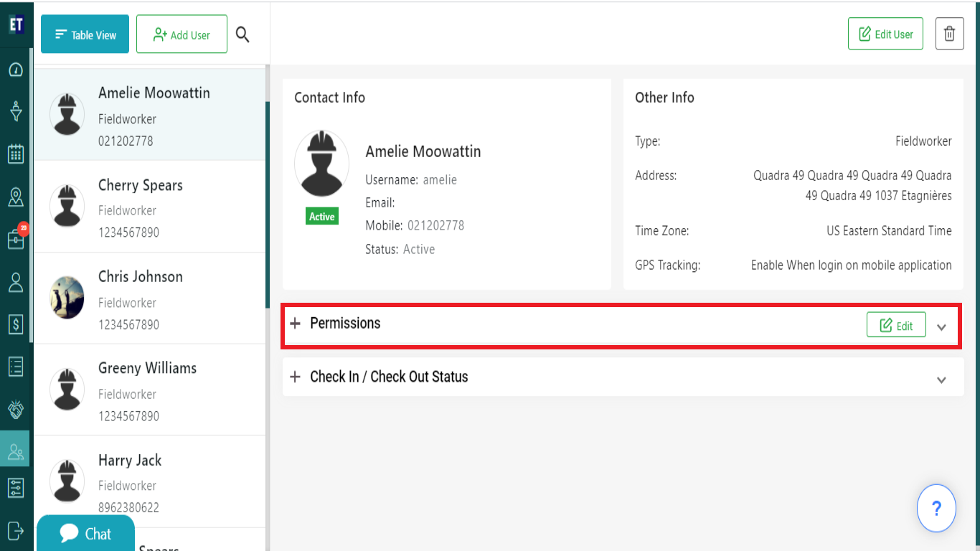Expand the Permissions section chevron

942,327
